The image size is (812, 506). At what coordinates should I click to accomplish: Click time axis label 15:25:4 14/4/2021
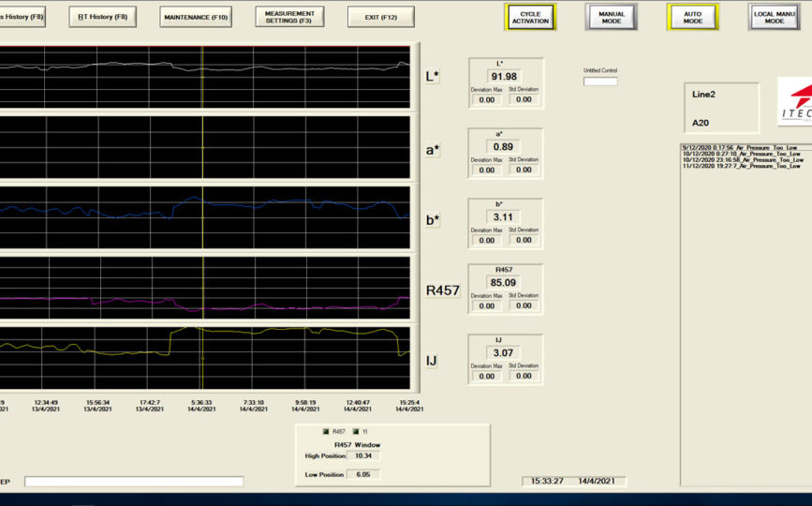click(409, 406)
